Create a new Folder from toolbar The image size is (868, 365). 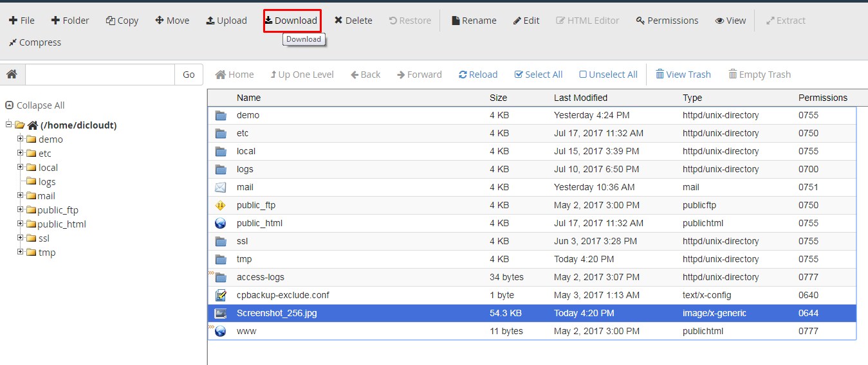(x=70, y=21)
